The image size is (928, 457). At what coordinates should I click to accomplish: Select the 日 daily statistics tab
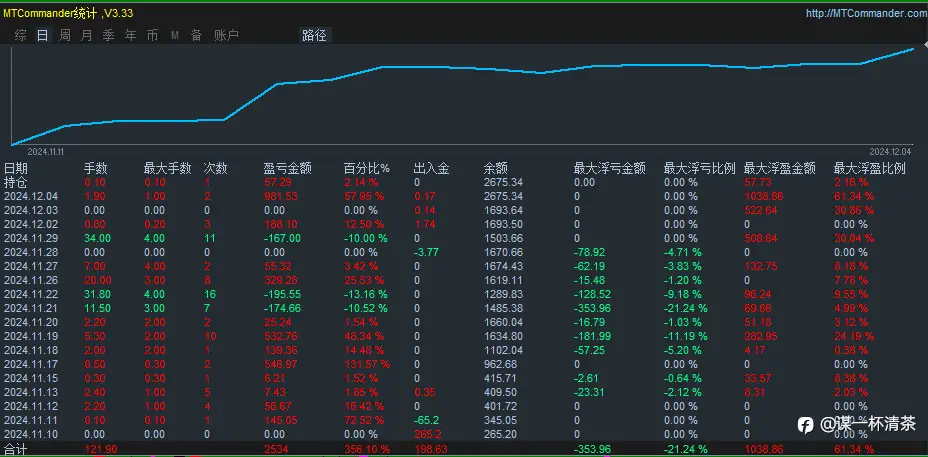click(x=43, y=36)
